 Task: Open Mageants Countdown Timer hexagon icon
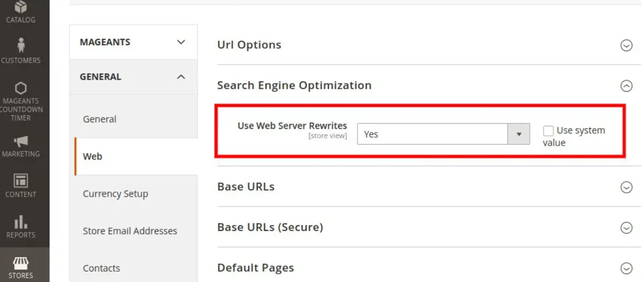click(x=21, y=88)
